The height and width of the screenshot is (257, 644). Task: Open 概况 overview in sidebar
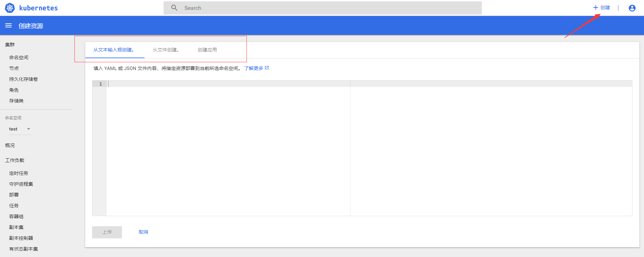(10, 145)
